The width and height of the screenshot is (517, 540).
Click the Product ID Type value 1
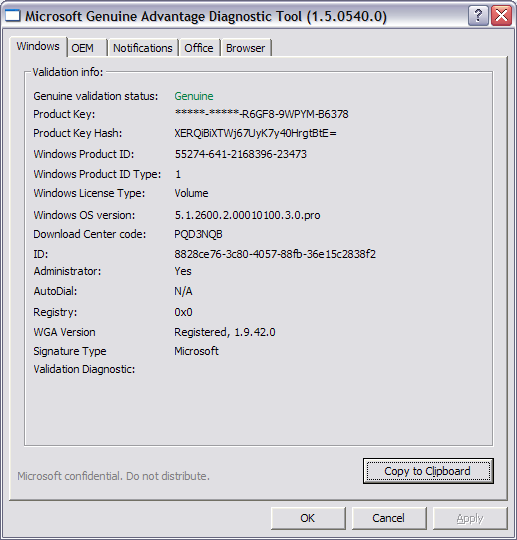(178, 174)
